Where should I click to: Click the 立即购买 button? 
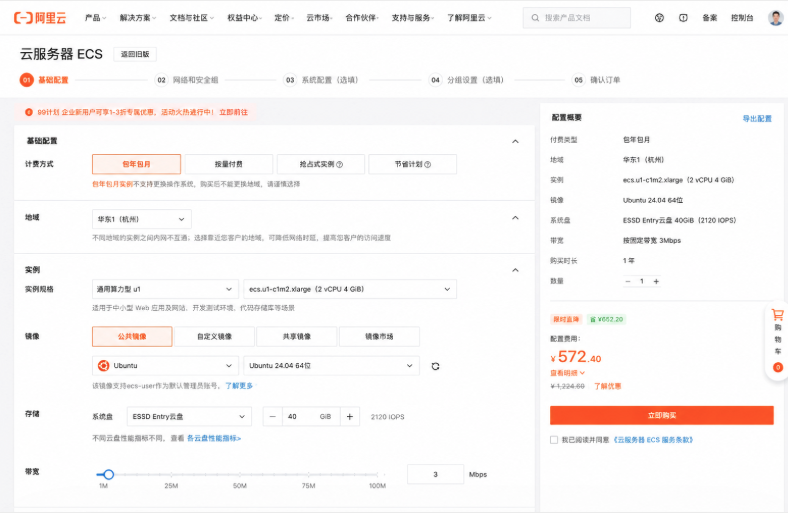tap(661, 416)
